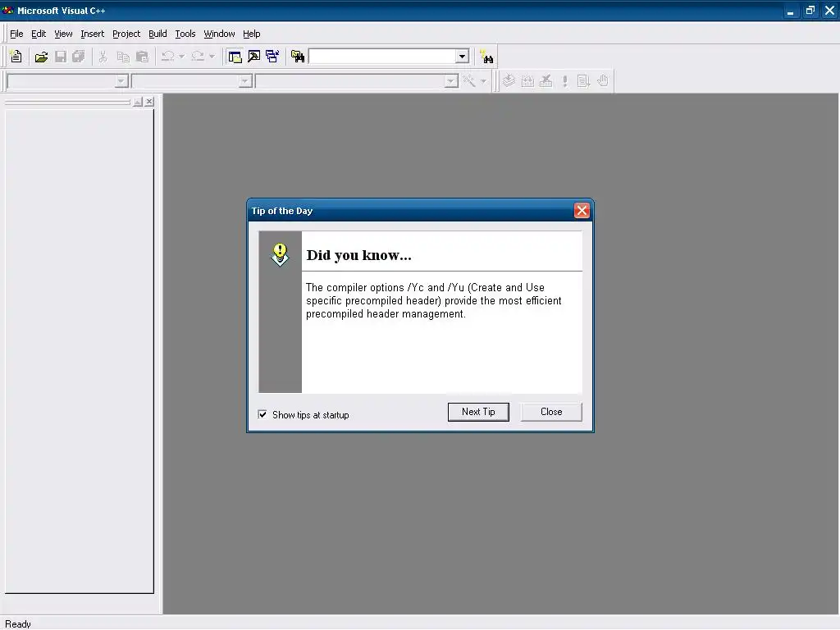The width and height of the screenshot is (840, 630).
Task: Open the Insert menu
Action: click(92, 34)
